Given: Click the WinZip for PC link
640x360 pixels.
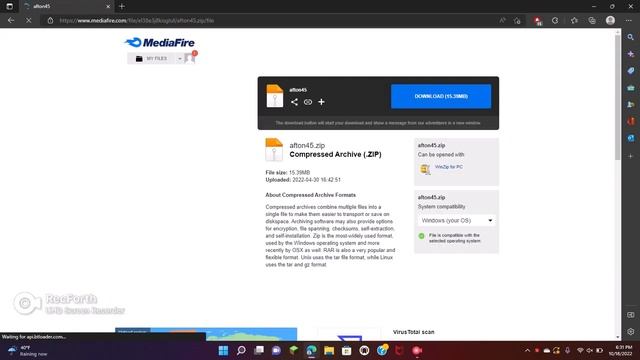Looking at the screenshot, I should tap(449, 167).
